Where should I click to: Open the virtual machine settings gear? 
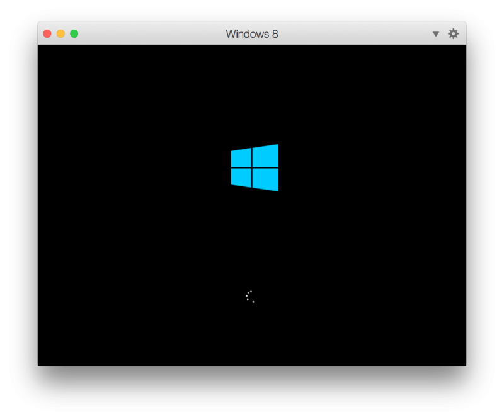click(453, 34)
